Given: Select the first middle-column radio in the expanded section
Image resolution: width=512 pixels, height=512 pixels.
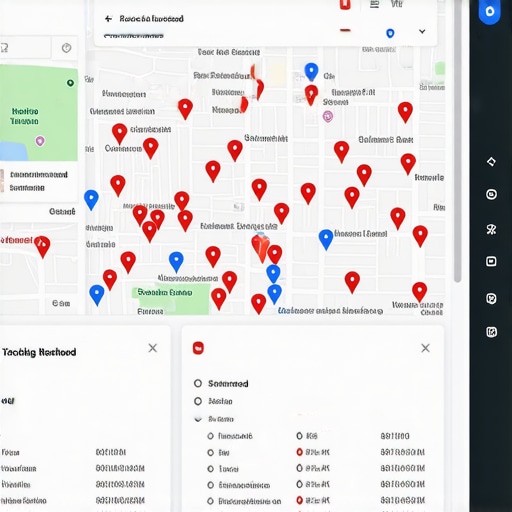Looking at the screenshot, I should (x=299, y=436).
